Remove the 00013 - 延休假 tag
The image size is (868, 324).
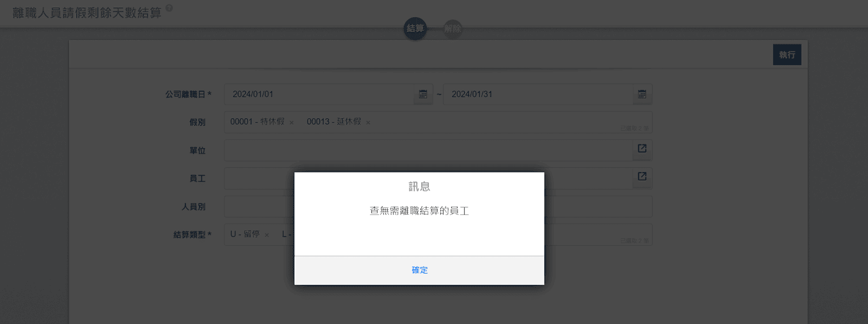click(368, 123)
